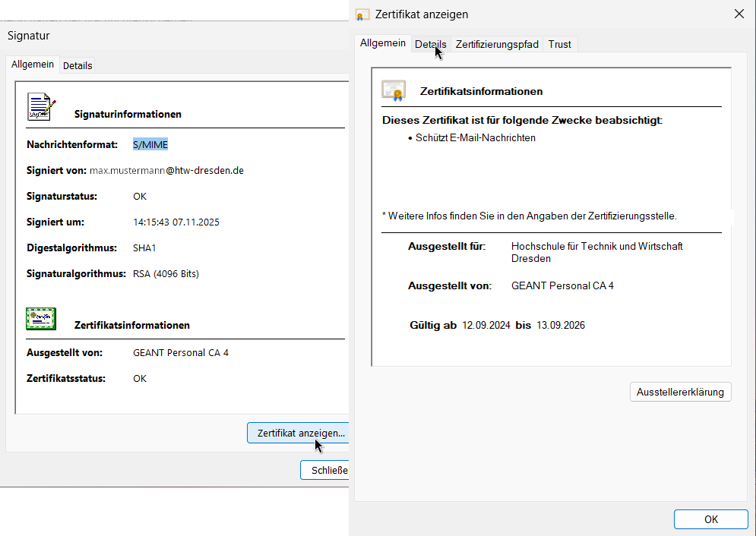Click the Zertifikat anzeigen button
The image size is (756, 536).
pyautogui.click(x=298, y=433)
